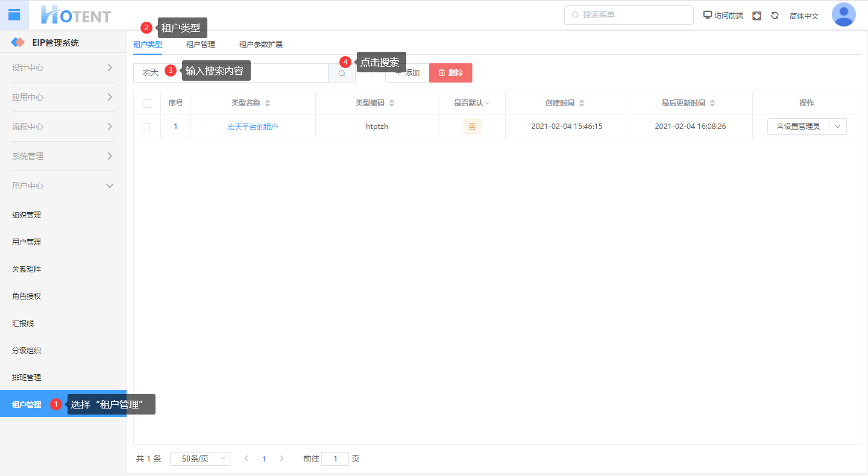This screenshot has height=476, width=868.
Task: Click the EIP管理系统 diamond logo icon
Action: pos(18,43)
